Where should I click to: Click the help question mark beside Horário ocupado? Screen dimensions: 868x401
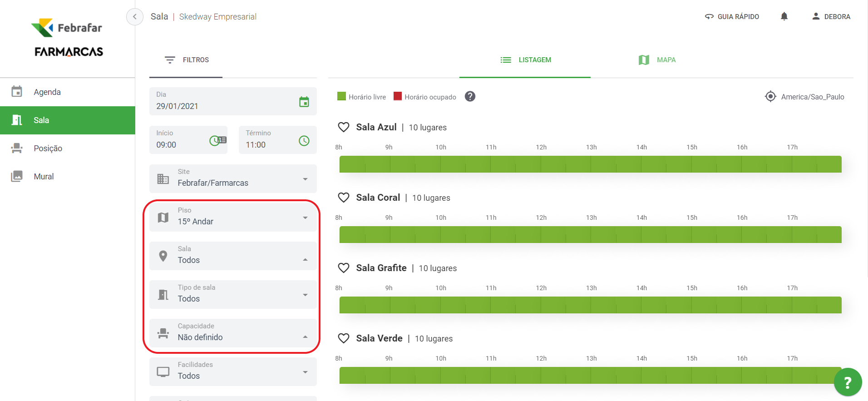[470, 97]
